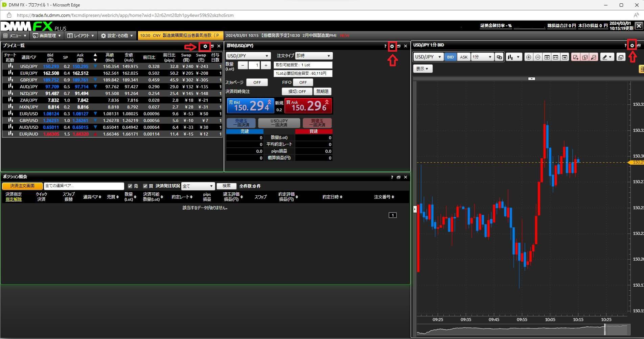644x339 pixels.
Task: Click the zoom out chart icon
Action: pos(537,57)
